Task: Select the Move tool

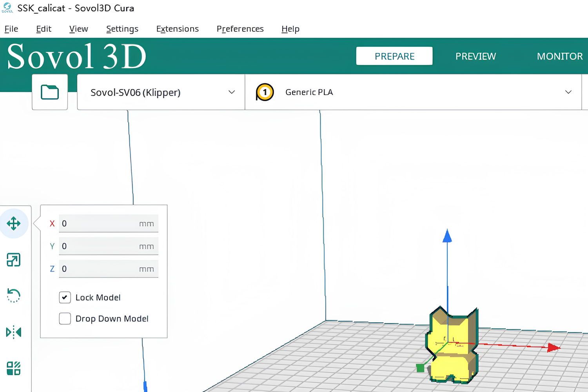Action: pos(14,223)
